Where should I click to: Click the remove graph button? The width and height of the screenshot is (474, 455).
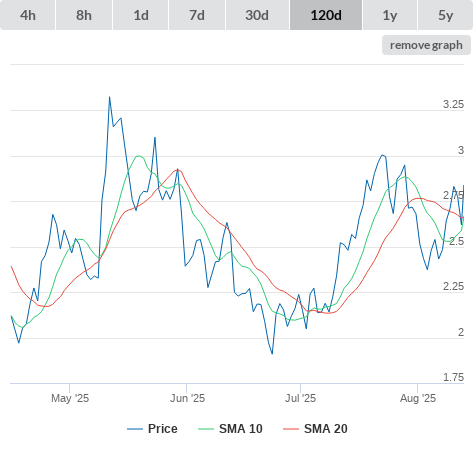[426, 45]
